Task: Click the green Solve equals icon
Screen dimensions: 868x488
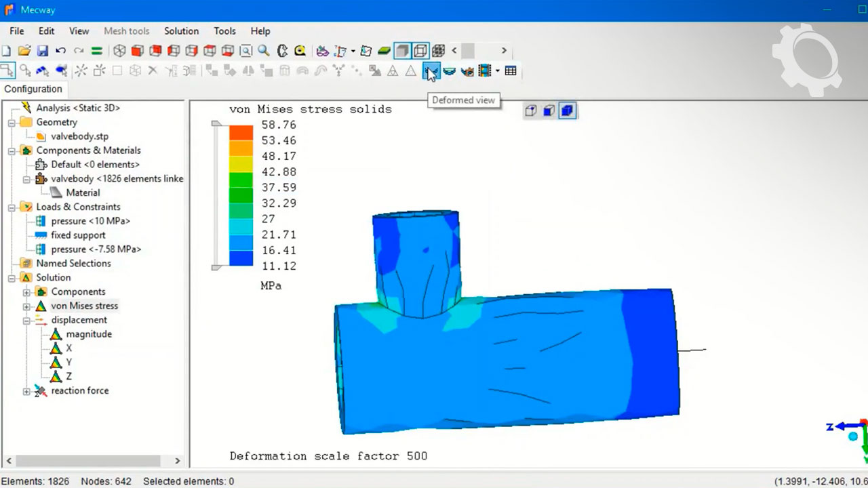Action: click(97, 51)
